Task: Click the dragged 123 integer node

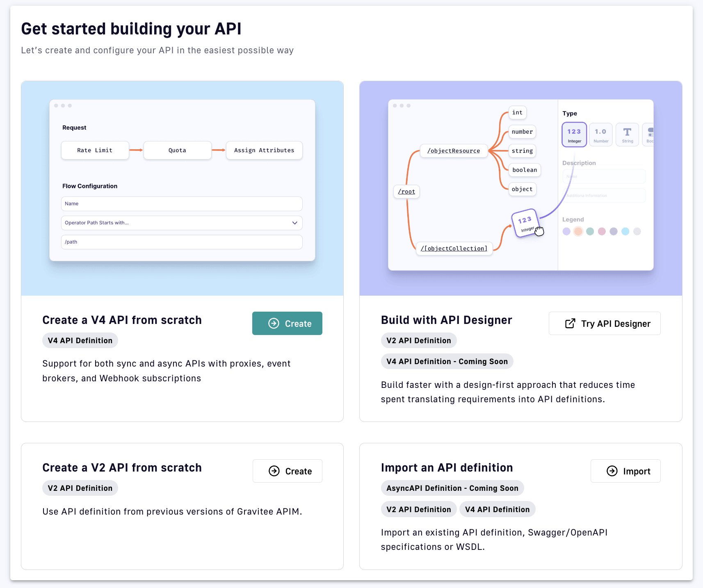Action: pos(525,223)
